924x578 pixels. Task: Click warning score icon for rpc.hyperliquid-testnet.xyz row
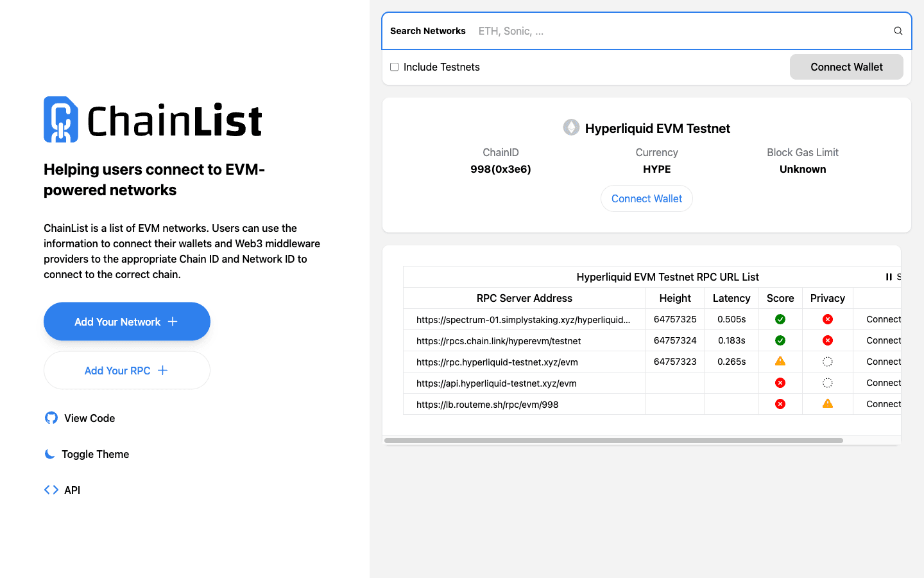pyautogui.click(x=780, y=362)
